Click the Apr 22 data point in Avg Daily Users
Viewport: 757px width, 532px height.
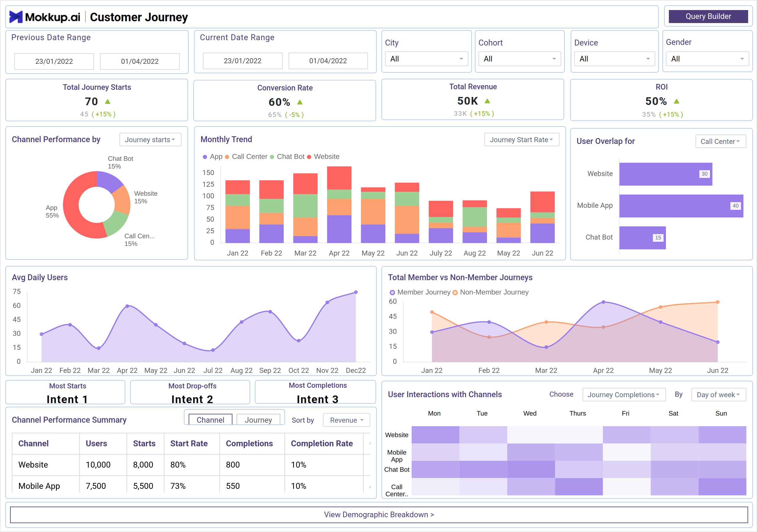point(127,306)
